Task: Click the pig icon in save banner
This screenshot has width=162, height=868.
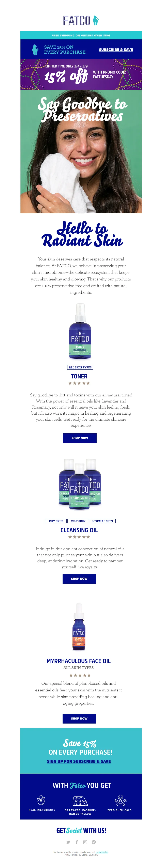Action: (x=35, y=50)
